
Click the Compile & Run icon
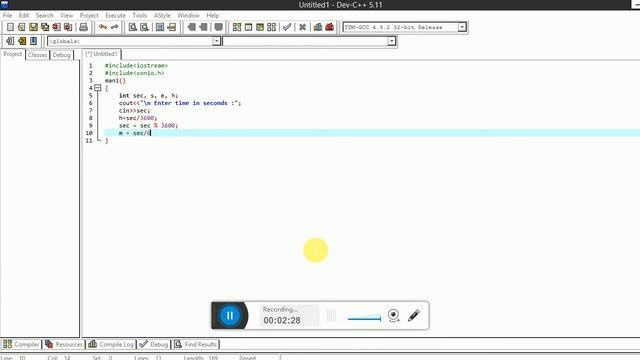click(x=260, y=27)
